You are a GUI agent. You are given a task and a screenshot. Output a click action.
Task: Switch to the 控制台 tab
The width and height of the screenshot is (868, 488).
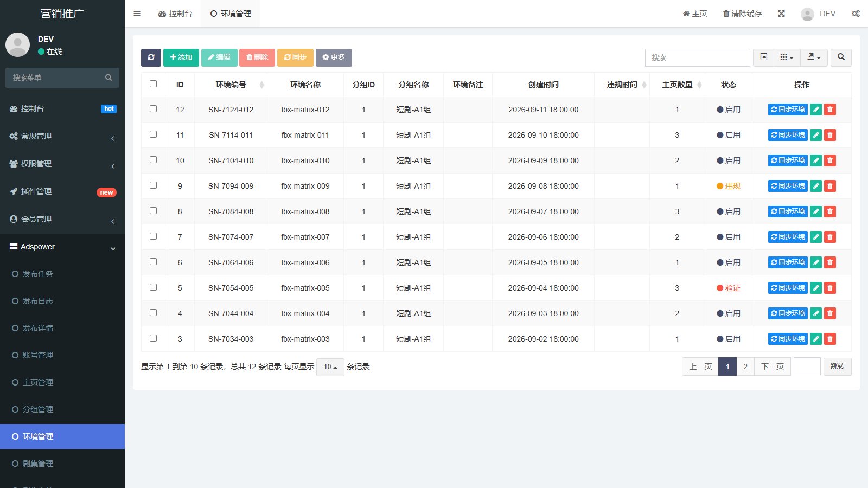175,14
